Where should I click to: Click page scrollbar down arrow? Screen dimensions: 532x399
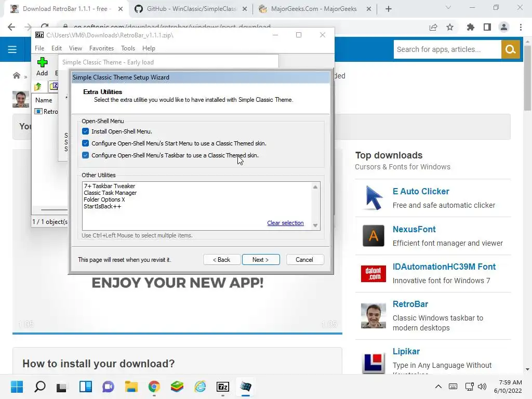pyautogui.click(x=527, y=369)
